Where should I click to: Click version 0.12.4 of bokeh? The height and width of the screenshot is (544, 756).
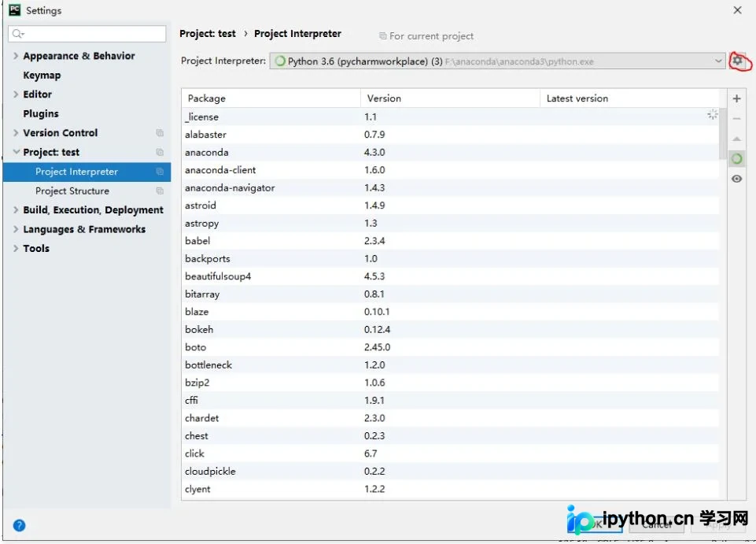click(377, 329)
